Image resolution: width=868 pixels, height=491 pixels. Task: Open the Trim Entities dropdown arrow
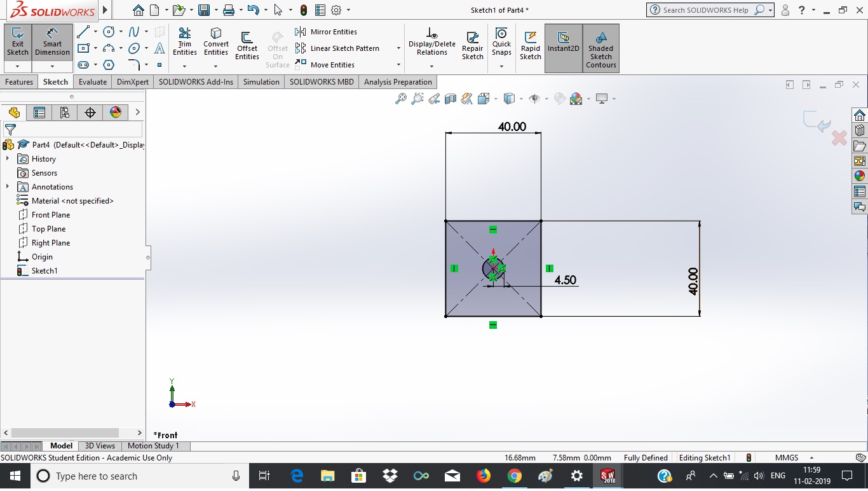[x=185, y=66]
